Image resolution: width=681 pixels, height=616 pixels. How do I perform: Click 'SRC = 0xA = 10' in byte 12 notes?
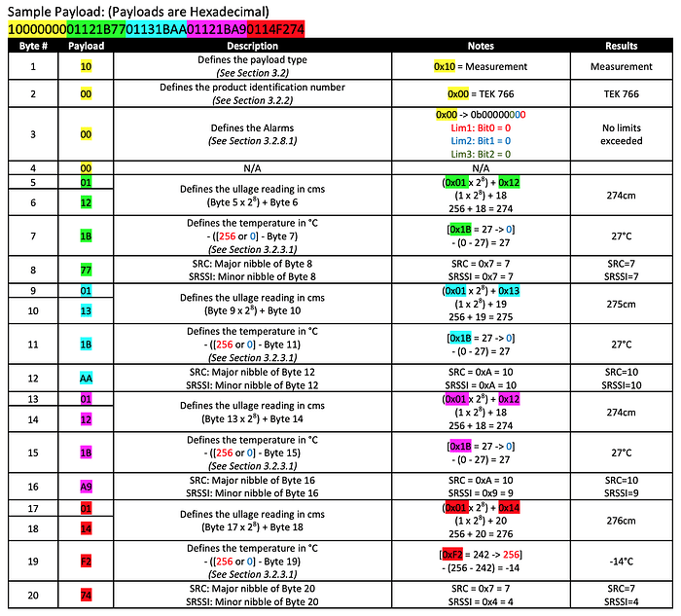481,372
